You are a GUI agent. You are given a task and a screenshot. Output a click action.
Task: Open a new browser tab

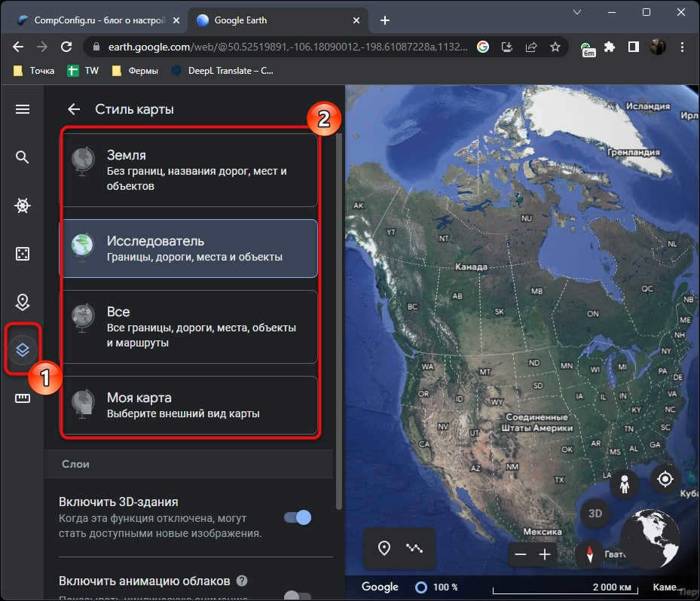click(385, 20)
